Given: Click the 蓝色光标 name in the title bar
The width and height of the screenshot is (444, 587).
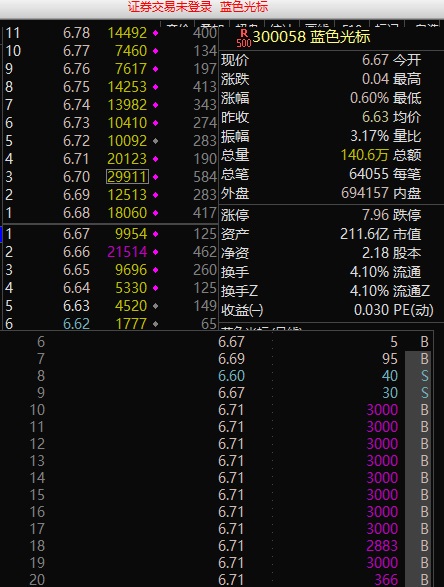Looking at the screenshot, I should (x=244, y=7).
